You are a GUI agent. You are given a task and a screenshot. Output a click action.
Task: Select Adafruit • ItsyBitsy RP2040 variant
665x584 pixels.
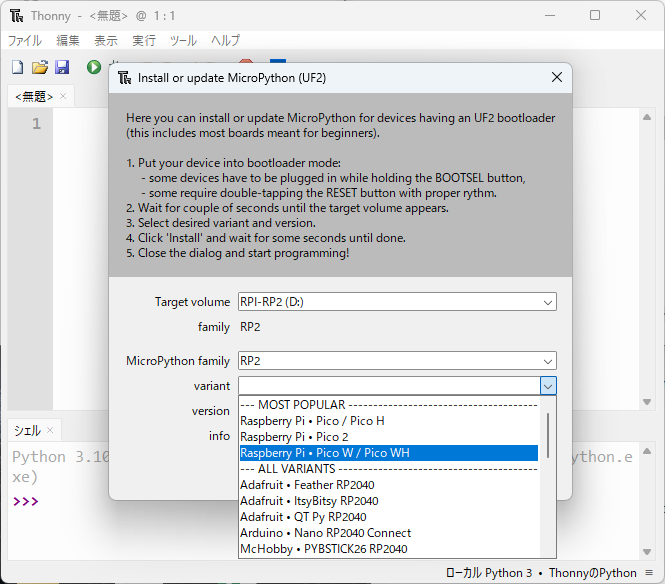389,501
